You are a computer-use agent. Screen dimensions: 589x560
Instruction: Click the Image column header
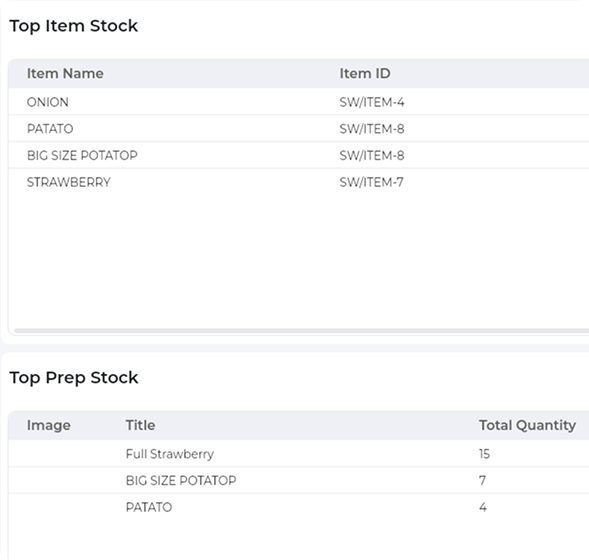click(x=49, y=425)
